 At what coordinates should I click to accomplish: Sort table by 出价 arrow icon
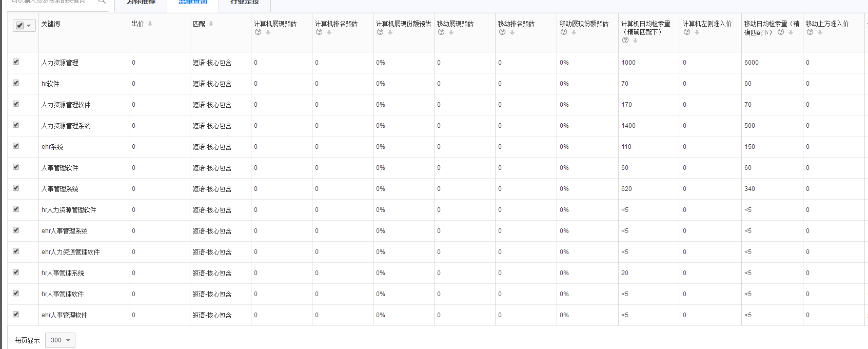tap(150, 24)
